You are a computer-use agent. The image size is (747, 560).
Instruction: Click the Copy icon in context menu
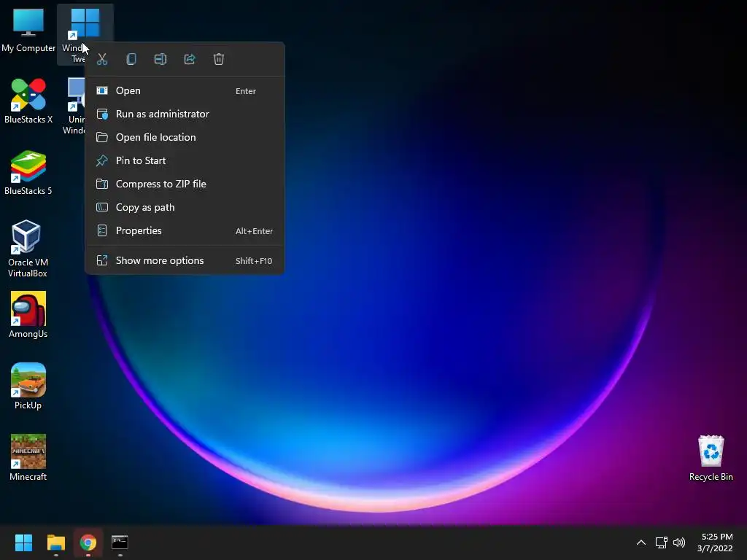coord(131,59)
